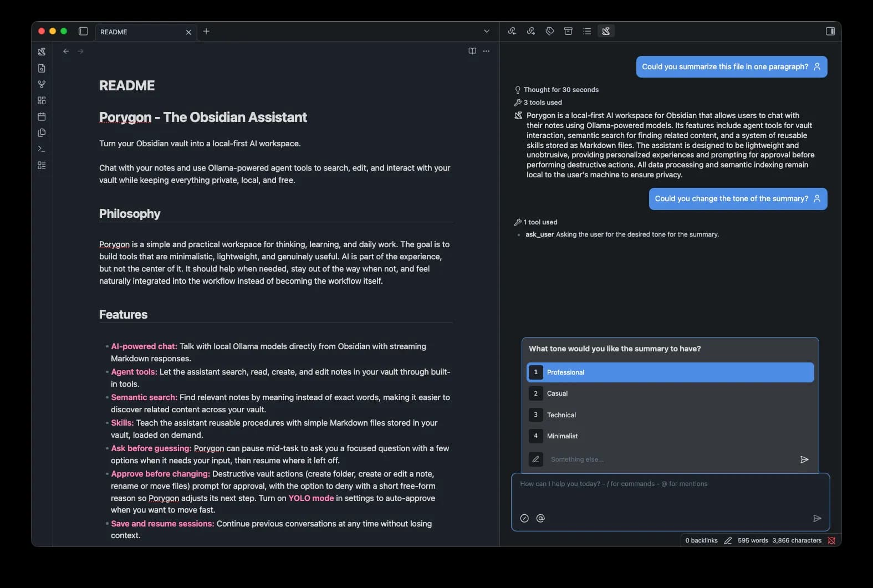
Task: Click the red Porygon status bar icon
Action: (831, 540)
